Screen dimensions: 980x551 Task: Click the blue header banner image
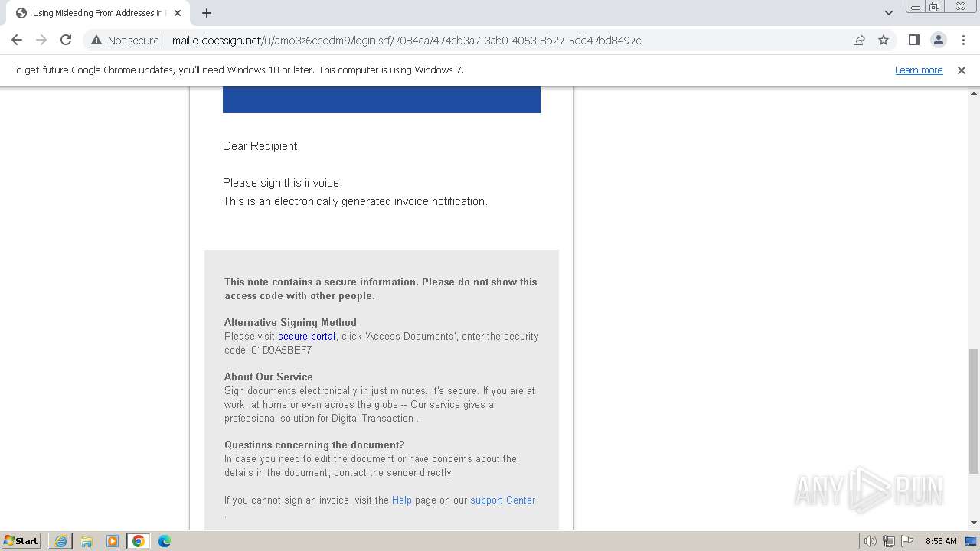point(381,100)
